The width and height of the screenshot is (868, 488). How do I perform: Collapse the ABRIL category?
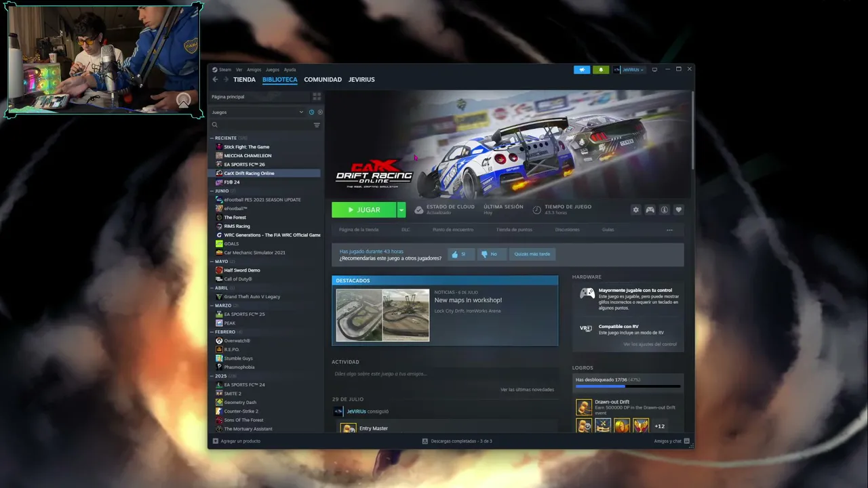[212, 288]
